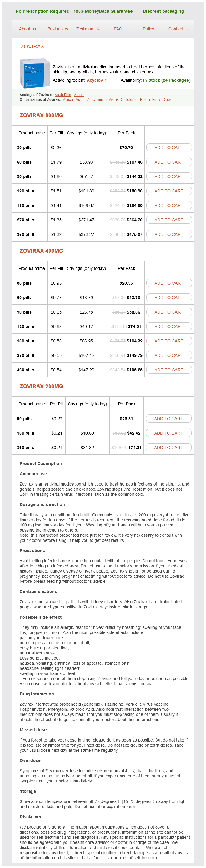Open the About us page
The height and width of the screenshot is (868, 206).
click(27, 29)
